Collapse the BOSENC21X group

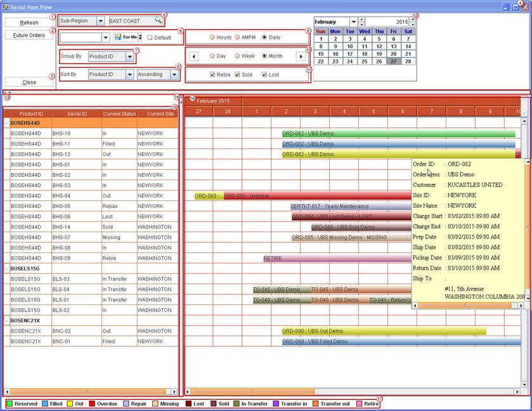[x=7, y=320]
